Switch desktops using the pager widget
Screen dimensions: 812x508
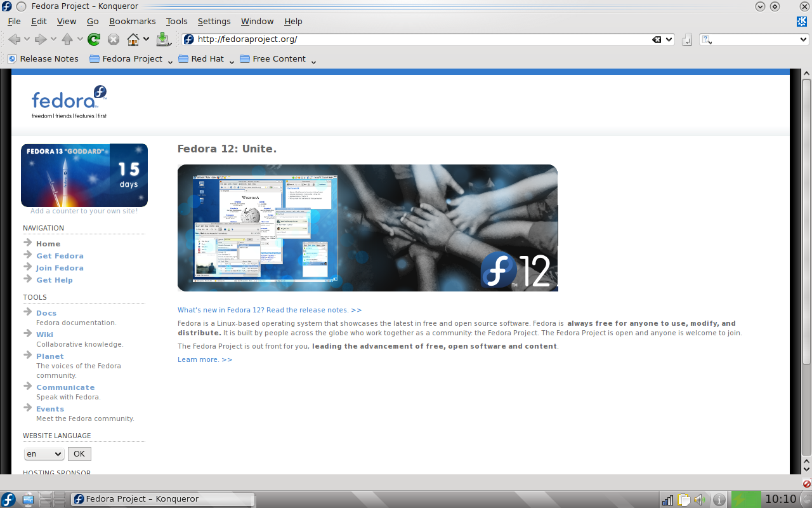point(52,499)
